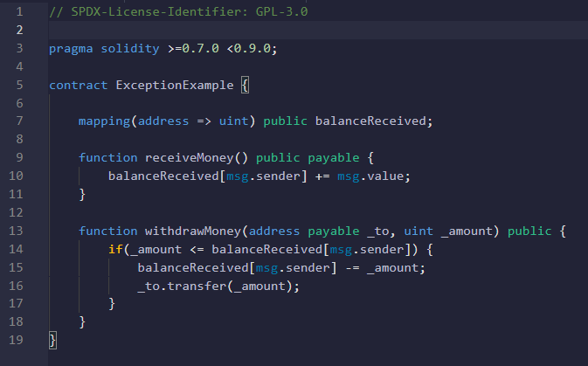The height and width of the screenshot is (366, 588).
Task: Click line number 19 in the gutter
Action: (x=16, y=340)
